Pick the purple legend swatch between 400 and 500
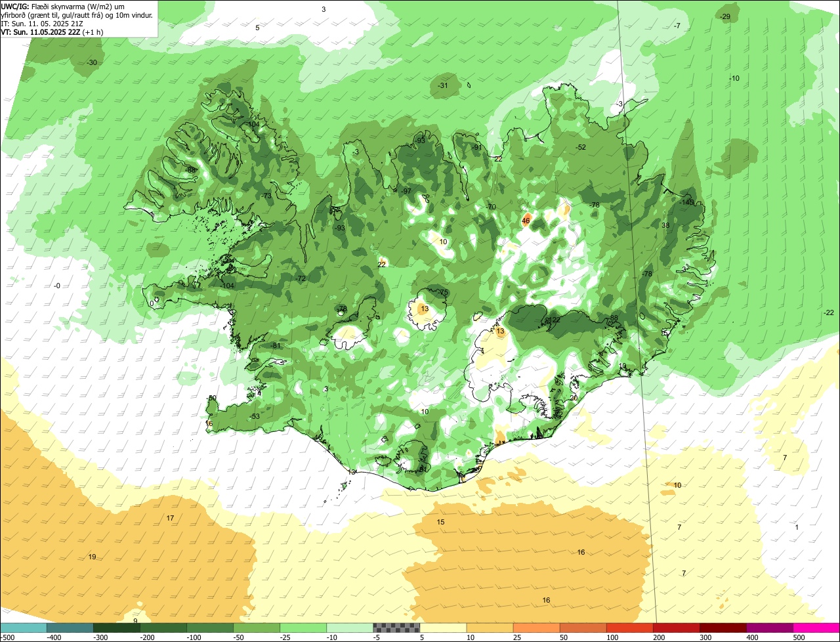Screen dimensions: 840x642 pyautogui.click(x=770, y=628)
